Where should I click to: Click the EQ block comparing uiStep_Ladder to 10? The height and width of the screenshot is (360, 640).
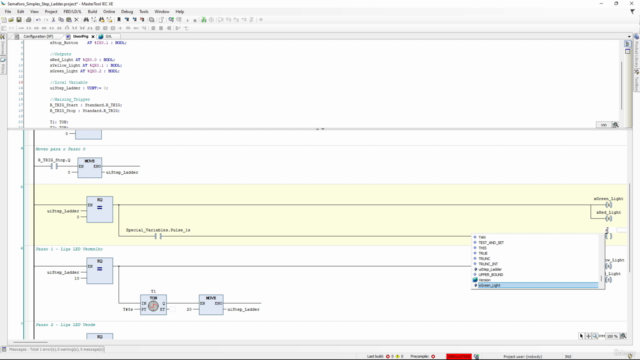tap(100, 271)
